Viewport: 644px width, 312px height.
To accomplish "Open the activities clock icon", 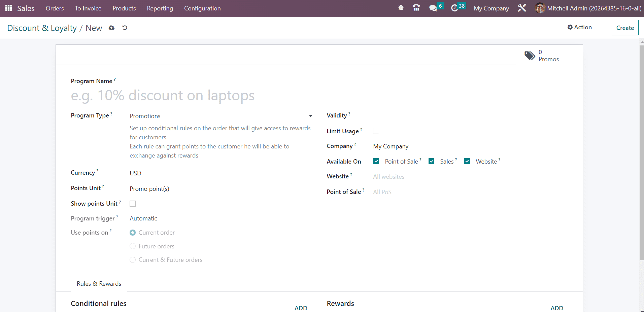I will (x=454, y=8).
